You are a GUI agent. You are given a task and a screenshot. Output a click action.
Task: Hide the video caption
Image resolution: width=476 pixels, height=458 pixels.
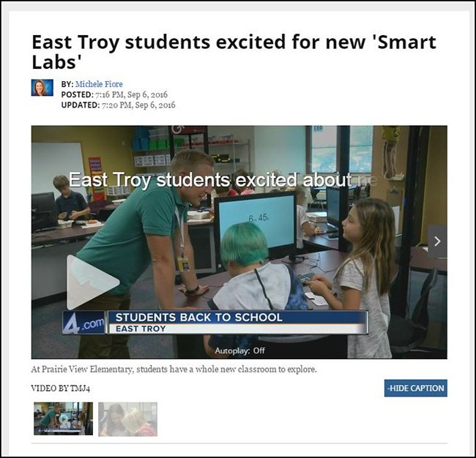pos(416,388)
